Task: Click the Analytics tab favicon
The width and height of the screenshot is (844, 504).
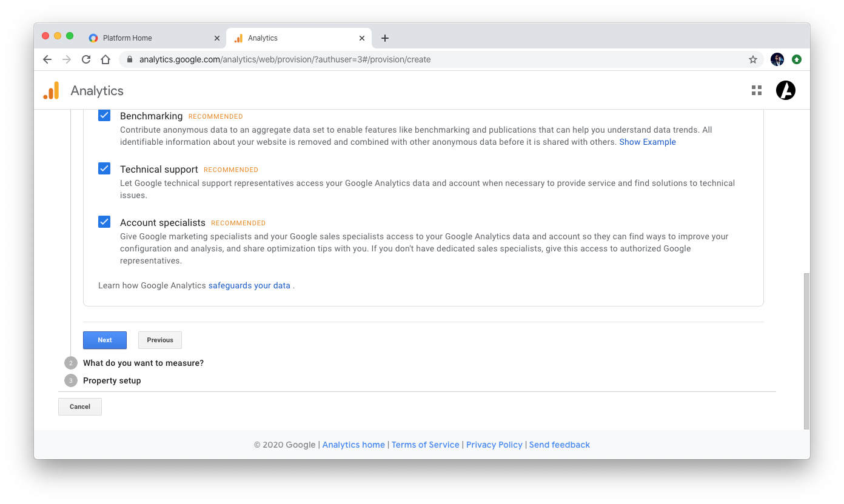Action: coord(239,38)
